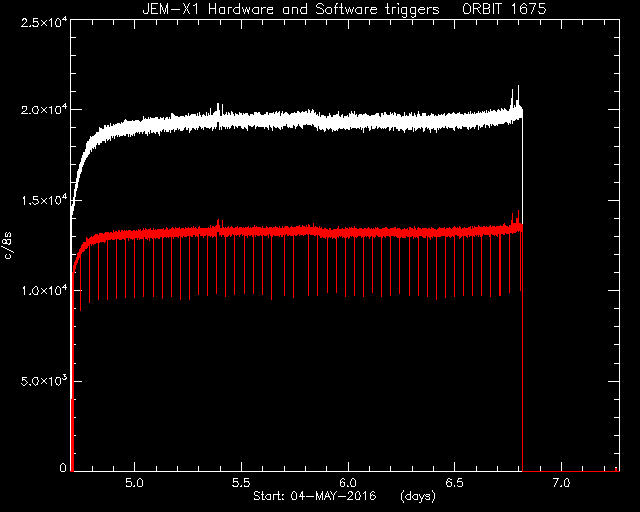Click the 2.5×10⁴ y-axis label
The height and width of the screenshot is (512, 640).
tap(44, 22)
